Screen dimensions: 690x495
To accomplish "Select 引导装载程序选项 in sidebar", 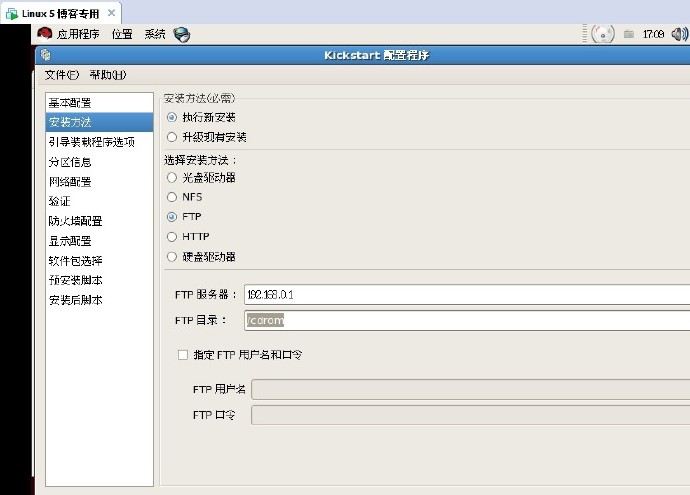I will tap(99, 142).
